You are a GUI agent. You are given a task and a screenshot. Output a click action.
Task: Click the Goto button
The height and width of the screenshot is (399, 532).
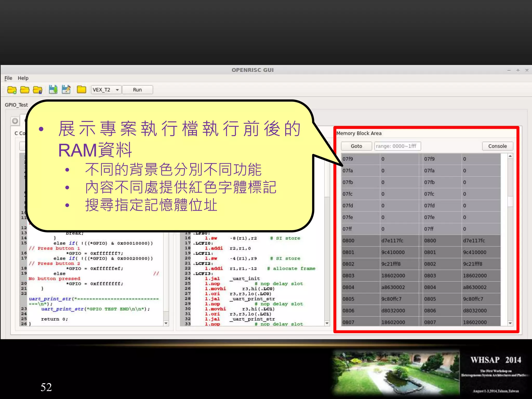(x=356, y=146)
